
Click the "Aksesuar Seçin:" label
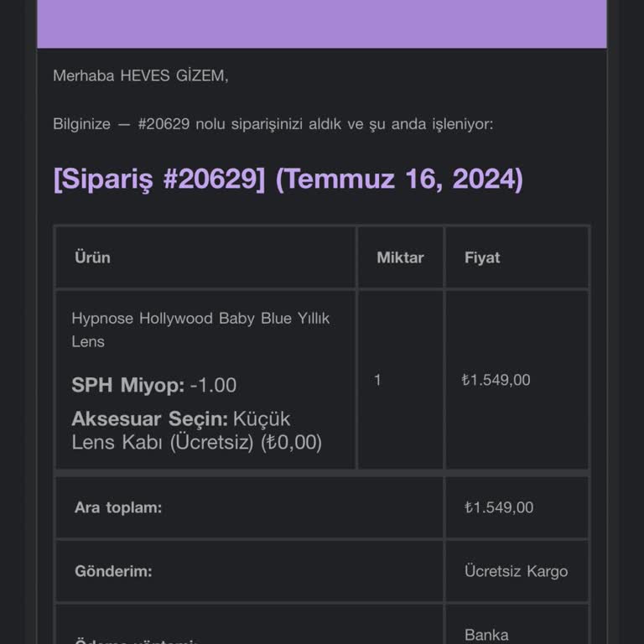point(149,418)
